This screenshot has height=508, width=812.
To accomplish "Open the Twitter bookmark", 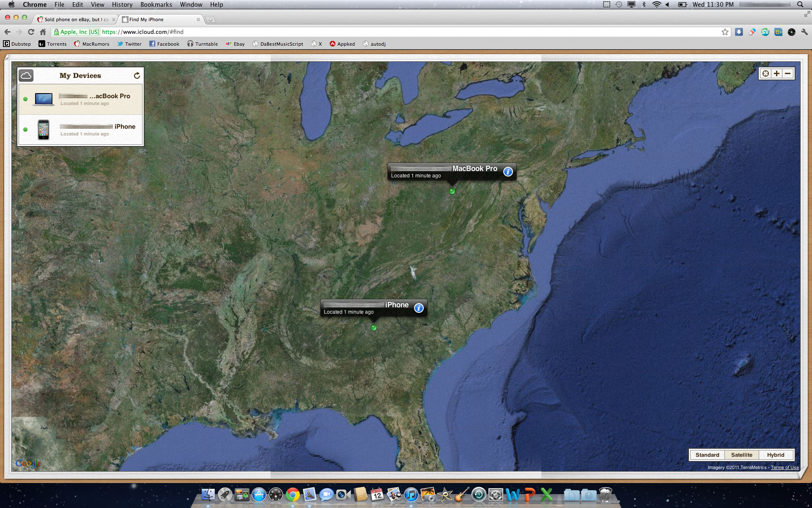I will point(129,44).
